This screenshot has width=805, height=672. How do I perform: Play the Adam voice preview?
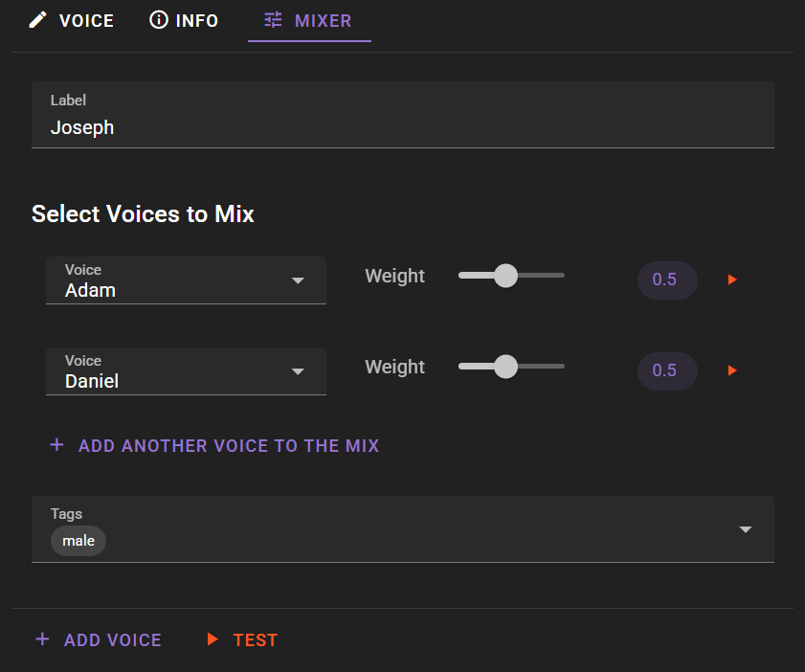732,280
